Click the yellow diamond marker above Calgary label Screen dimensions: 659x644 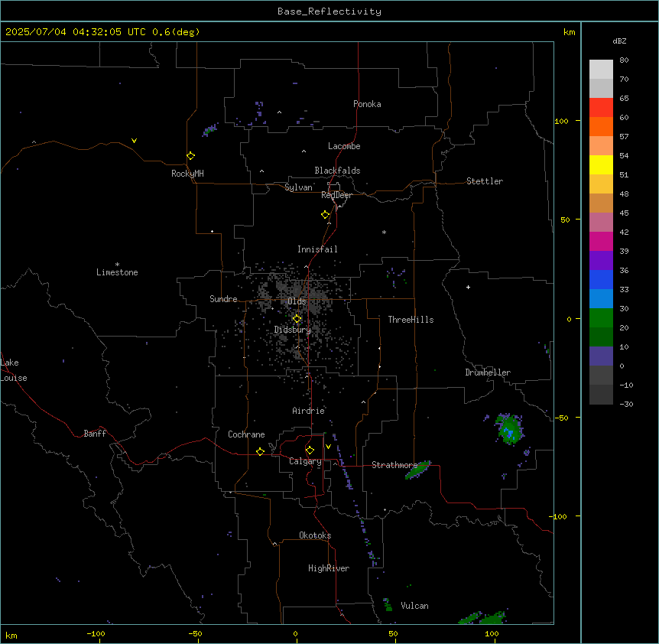[x=310, y=450]
